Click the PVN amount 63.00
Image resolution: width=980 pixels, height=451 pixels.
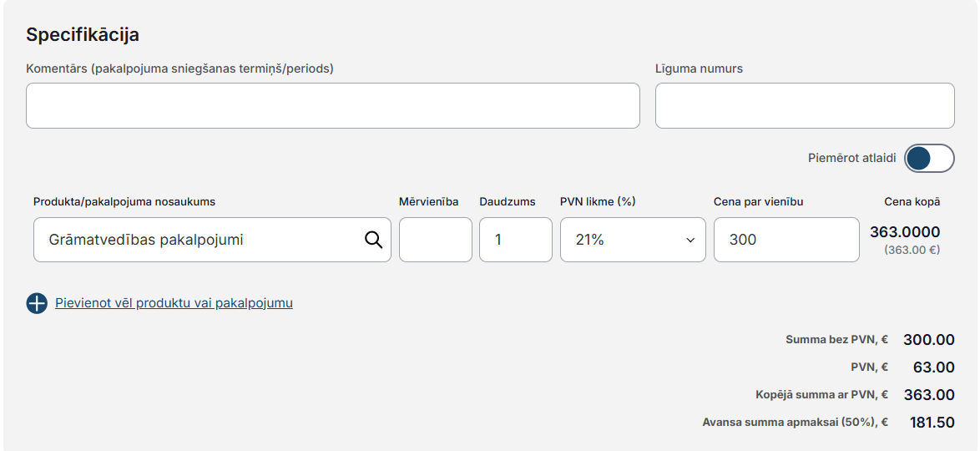click(934, 367)
